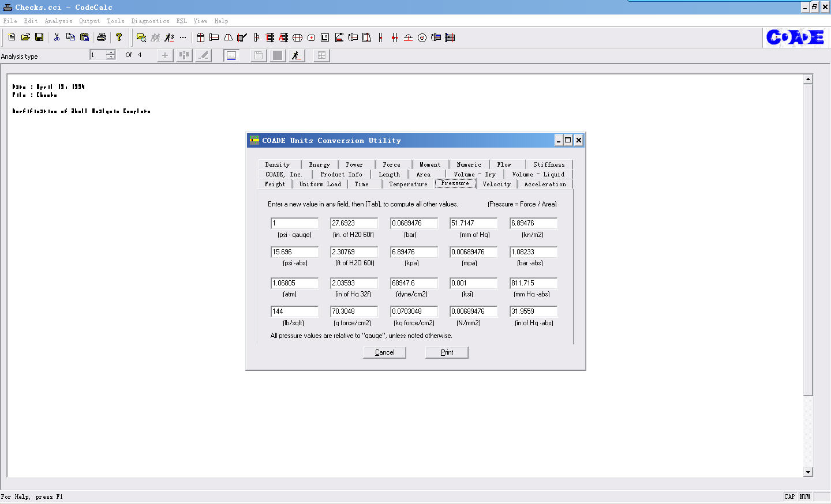Image resolution: width=831 pixels, height=504 pixels.
Task: Click the atm value field
Action: point(294,283)
